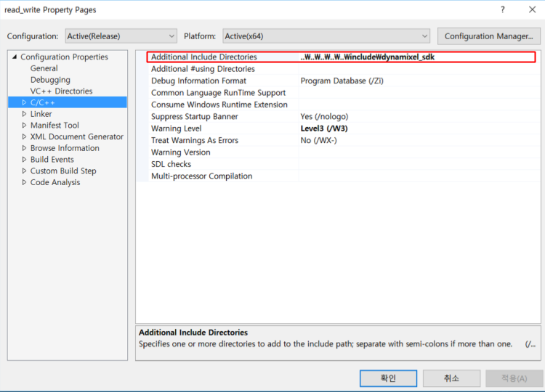Click the help question mark button
This screenshot has height=392, width=545.
(502, 10)
